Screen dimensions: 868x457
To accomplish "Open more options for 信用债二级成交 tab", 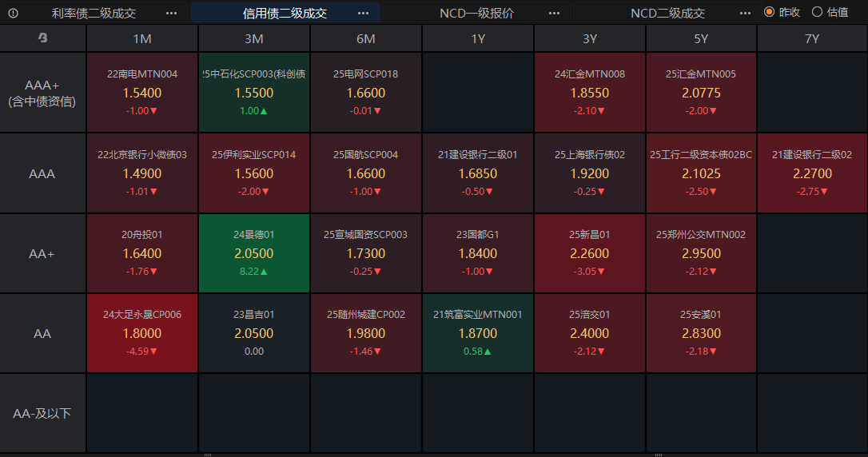I will point(364,13).
